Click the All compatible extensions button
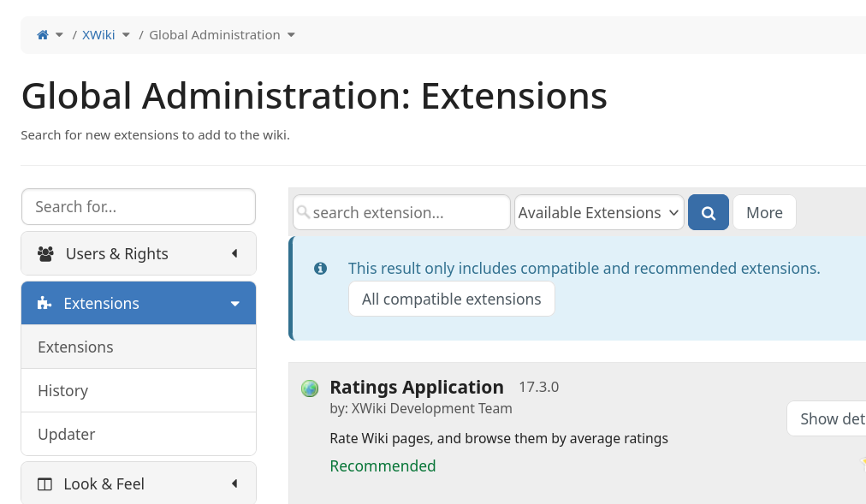Viewport: 866px width, 504px height. click(x=452, y=299)
